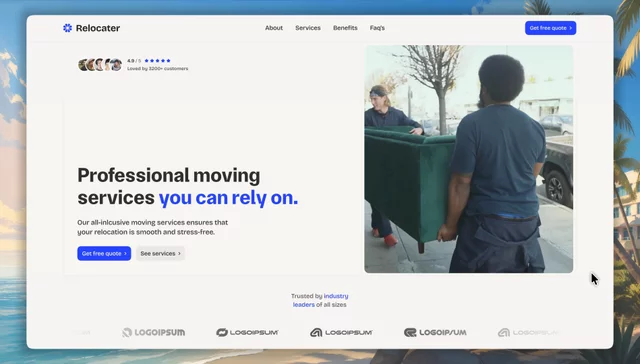The height and width of the screenshot is (364, 640).
Task: Click the hero Get free quote button
Action: click(x=104, y=253)
